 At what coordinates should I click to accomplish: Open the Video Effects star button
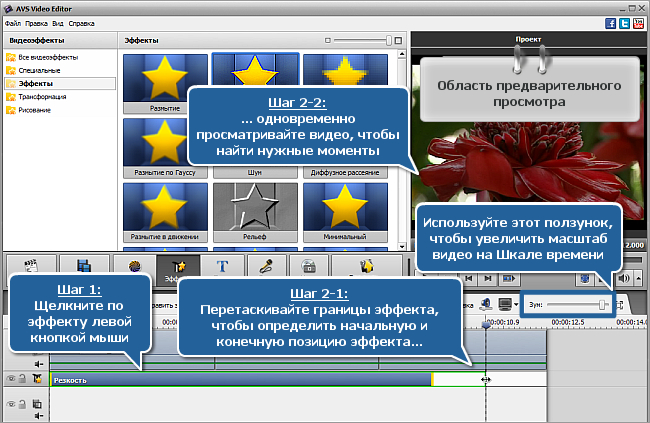click(x=179, y=266)
